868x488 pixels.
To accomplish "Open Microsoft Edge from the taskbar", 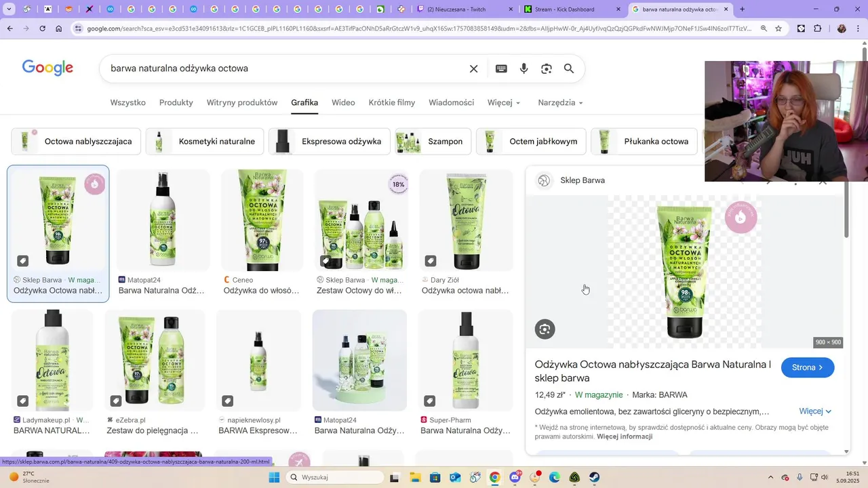I will 555,477.
